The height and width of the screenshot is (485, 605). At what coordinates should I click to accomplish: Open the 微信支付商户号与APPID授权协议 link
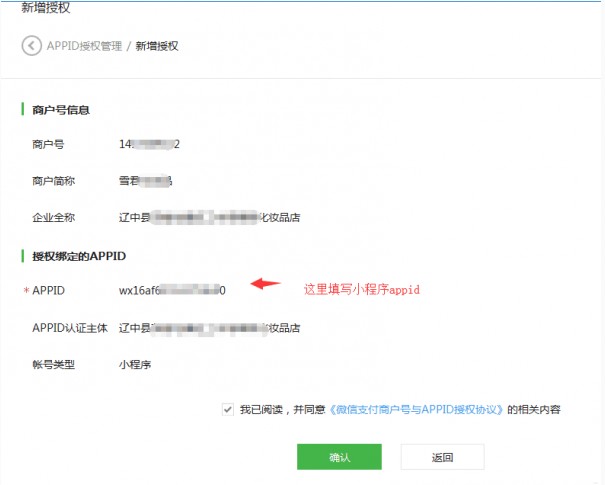pyautogui.click(x=416, y=409)
